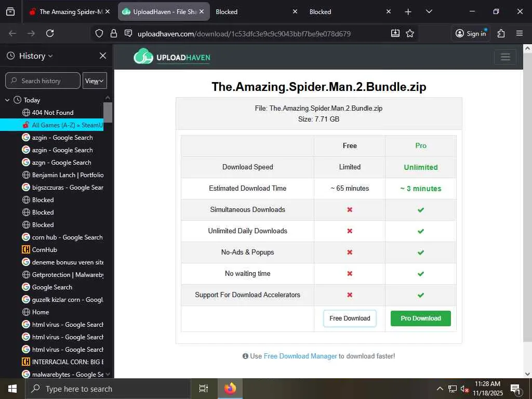
Task: Open Task View on the taskbar
Action: (204, 389)
